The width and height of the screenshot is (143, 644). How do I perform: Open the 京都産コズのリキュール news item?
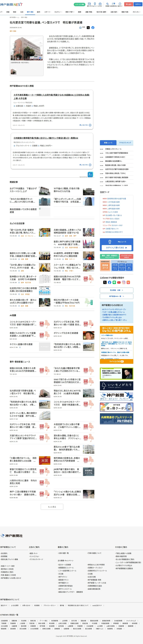click(113, 149)
